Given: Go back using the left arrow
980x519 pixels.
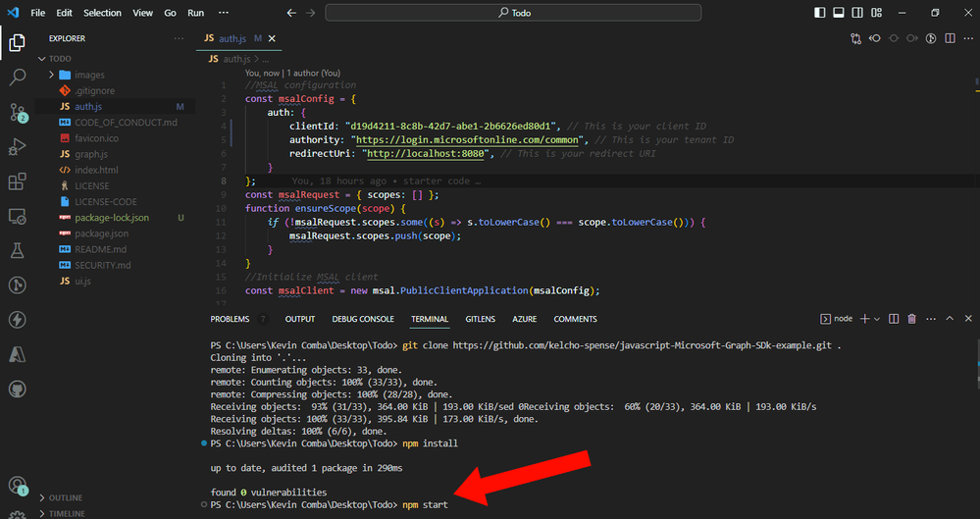Looking at the screenshot, I should pos(291,13).
